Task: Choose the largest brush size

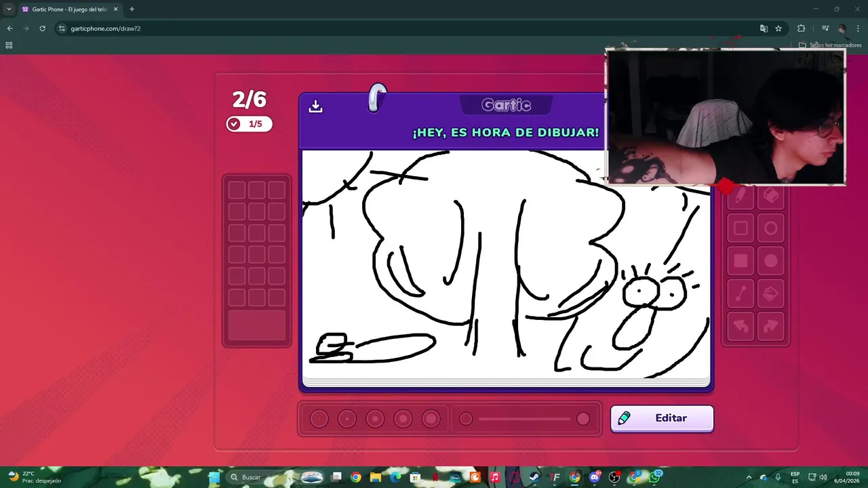Action: click(x=431, y=419)
